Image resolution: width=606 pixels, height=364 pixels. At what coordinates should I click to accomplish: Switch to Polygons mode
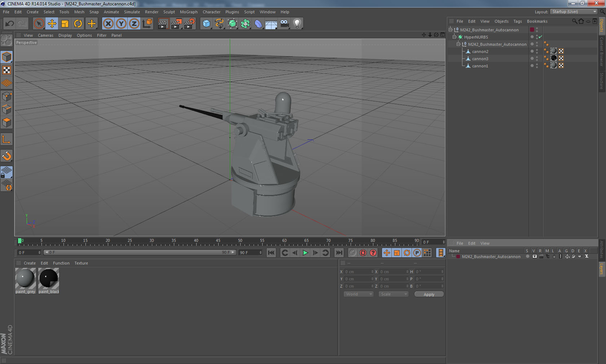click(6, 123)
